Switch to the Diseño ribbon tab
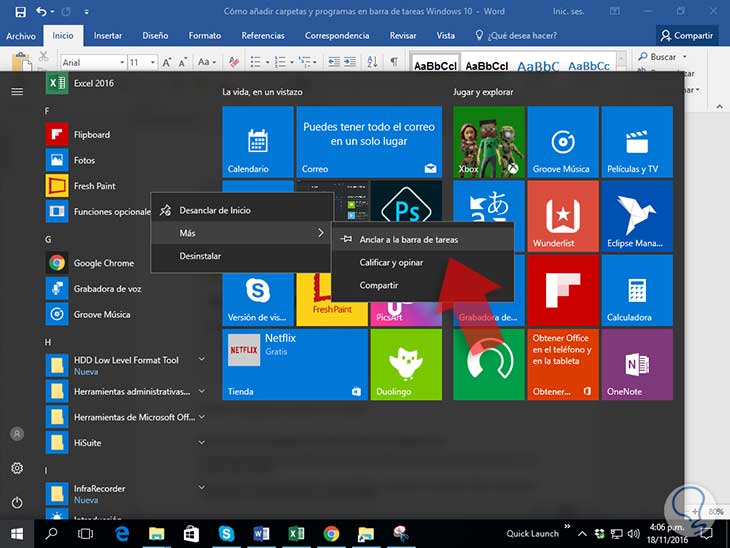This screenshot has width=730, height=548. [155, 36]
